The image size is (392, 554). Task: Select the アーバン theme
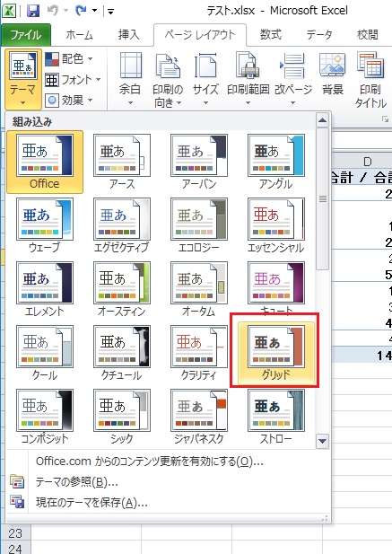199,162
